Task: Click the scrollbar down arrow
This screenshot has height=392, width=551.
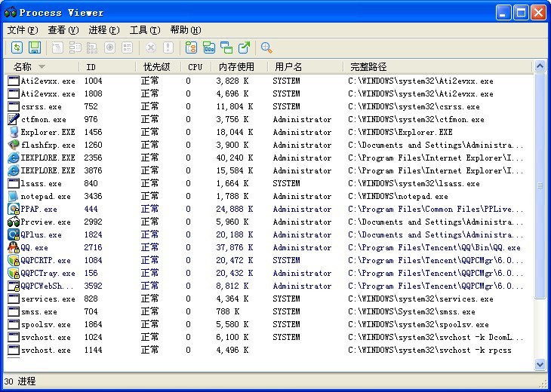Action: pyautogui.click(x=540, y=364)
